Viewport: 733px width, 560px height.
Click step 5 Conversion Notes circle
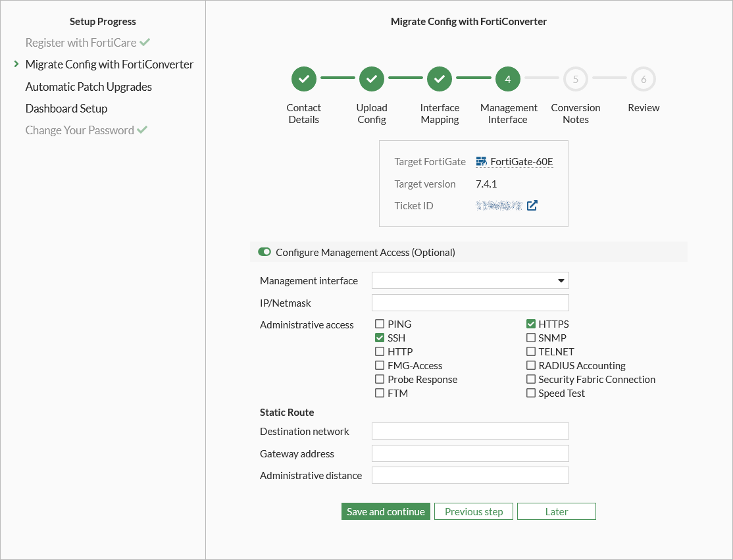pyautogui.click(x=576, y=79)
